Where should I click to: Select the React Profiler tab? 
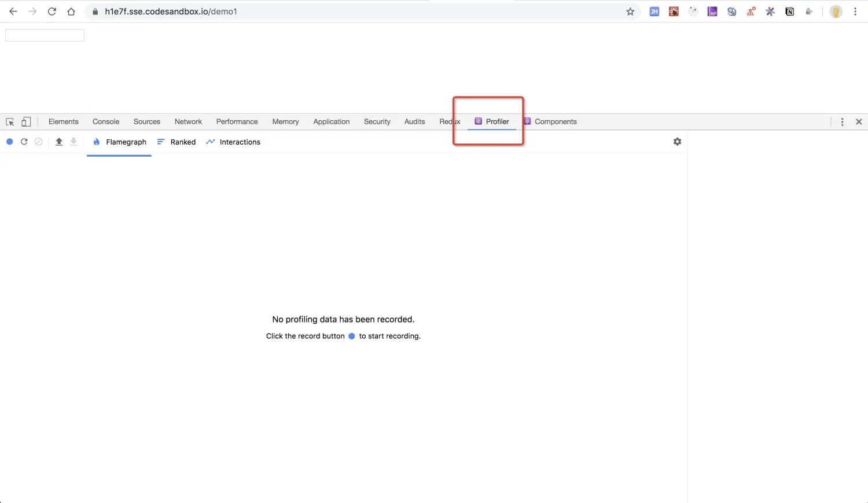pyautogui.click(x=492, y=122)
